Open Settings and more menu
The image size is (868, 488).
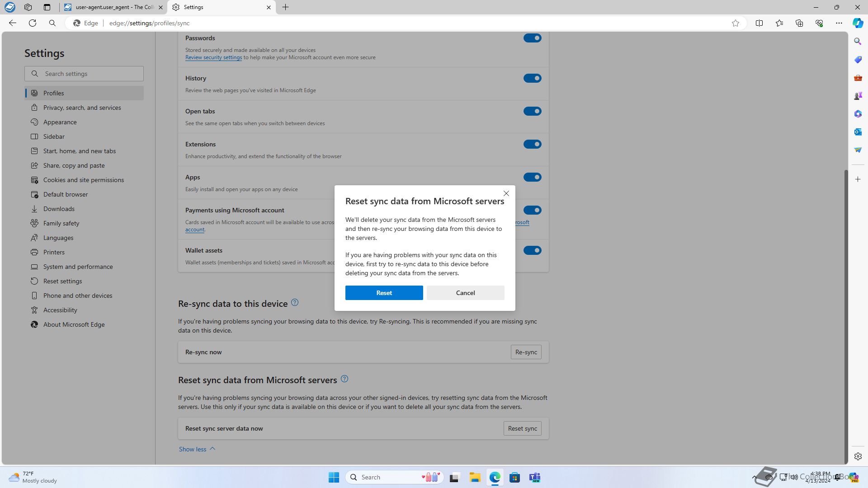tap(839, 23)
